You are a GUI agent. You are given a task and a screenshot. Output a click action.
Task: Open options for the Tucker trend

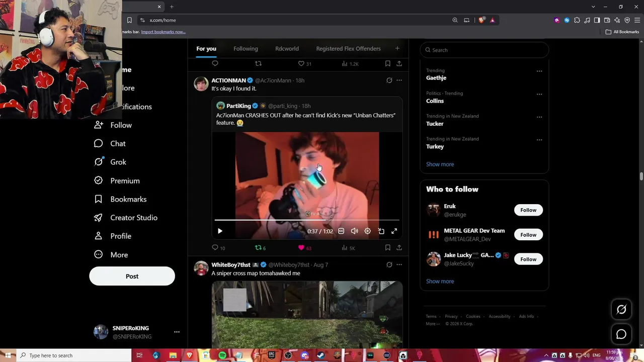coord(539,117)
